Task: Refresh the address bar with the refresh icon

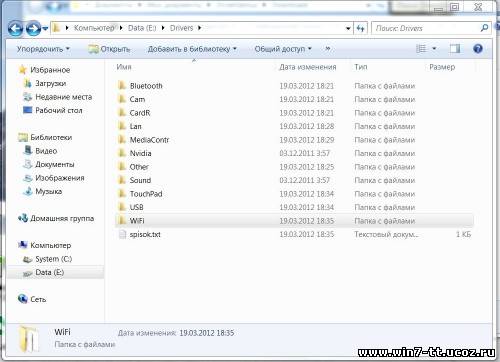Action: 360,28
